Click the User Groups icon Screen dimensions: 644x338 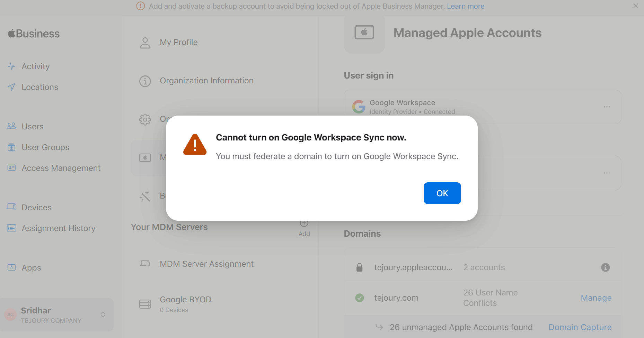11,147
